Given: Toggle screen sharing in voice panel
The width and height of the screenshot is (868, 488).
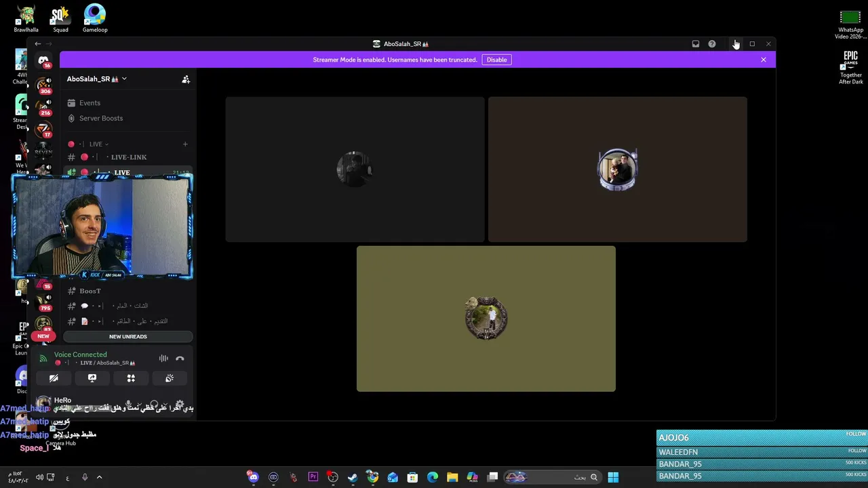Looking at the screenshot, I should click(92, 378).
